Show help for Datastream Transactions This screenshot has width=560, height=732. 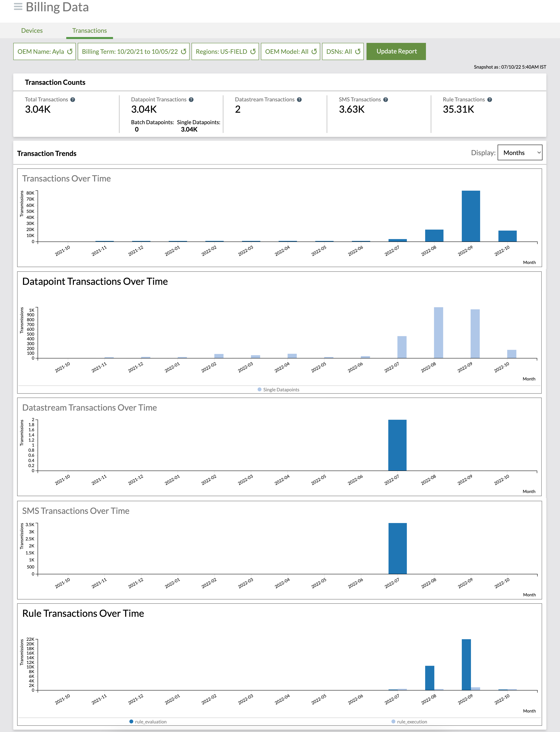[299, 100]
